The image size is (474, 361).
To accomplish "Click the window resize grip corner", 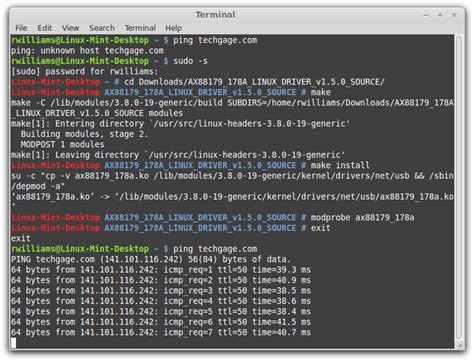I will (460, 345).
